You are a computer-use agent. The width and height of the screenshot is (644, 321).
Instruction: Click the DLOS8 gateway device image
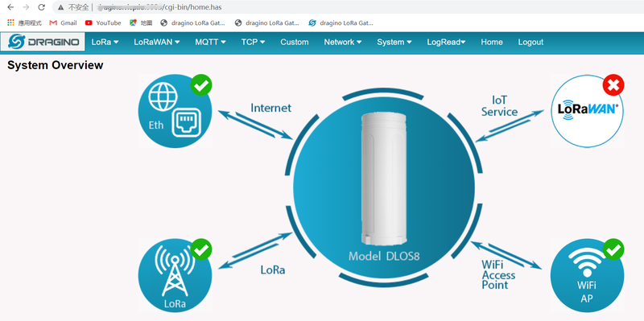tap(384, 179)
